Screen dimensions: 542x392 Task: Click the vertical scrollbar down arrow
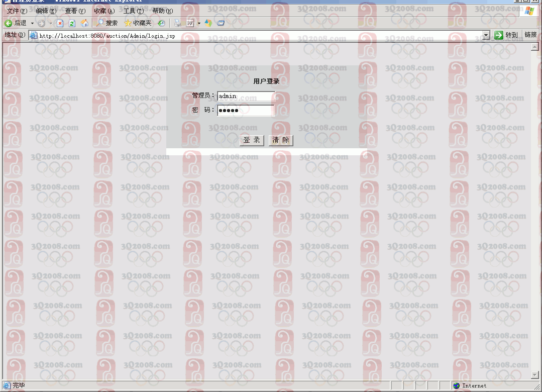point(535,375)
